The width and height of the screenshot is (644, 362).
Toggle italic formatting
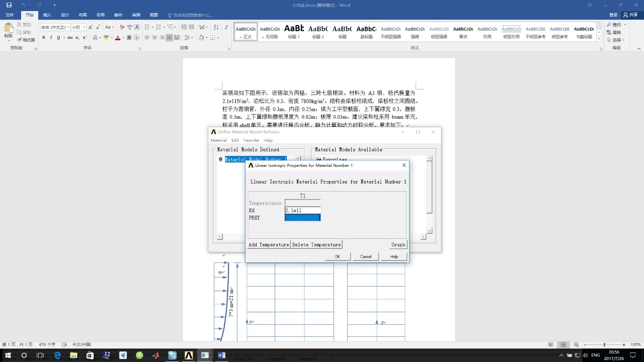[51, 38]
